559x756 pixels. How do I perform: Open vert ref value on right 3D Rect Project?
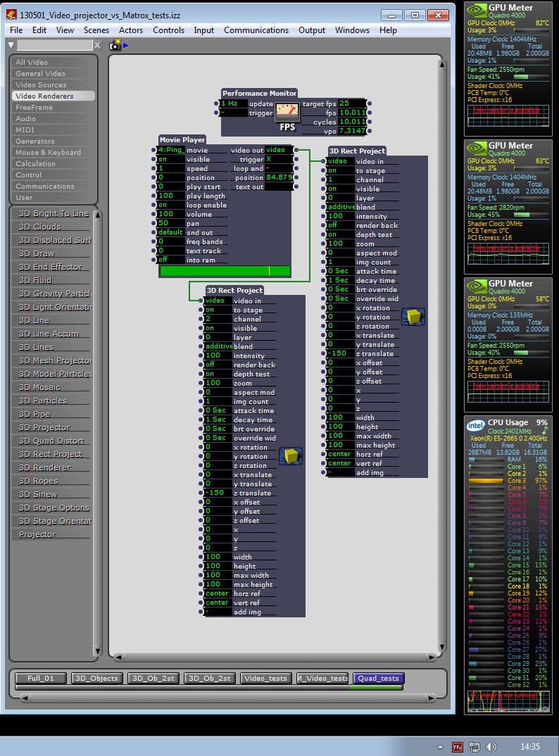point(341,463)
